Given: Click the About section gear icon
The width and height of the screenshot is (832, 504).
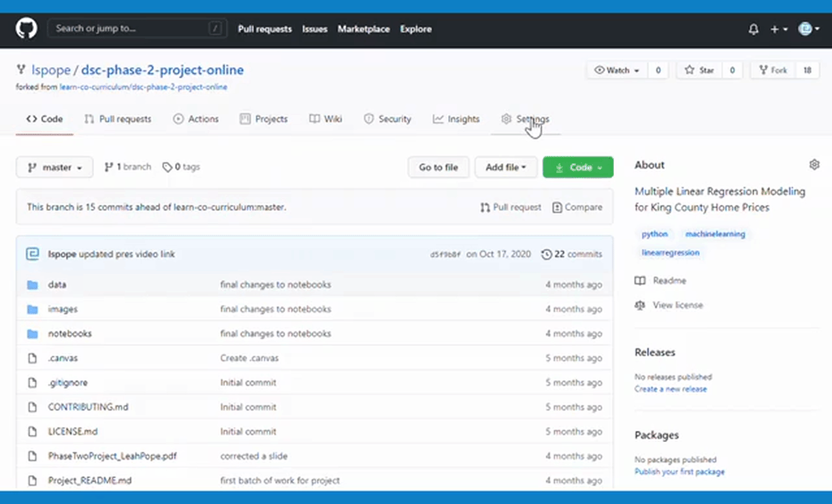Looking at the screenshot, I should 814,165.
